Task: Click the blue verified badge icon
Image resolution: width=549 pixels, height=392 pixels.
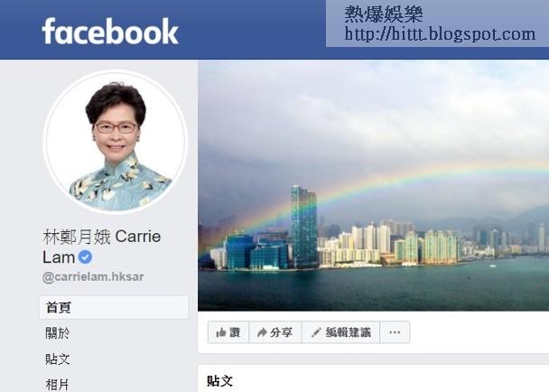Action: (x=85, y=257)
